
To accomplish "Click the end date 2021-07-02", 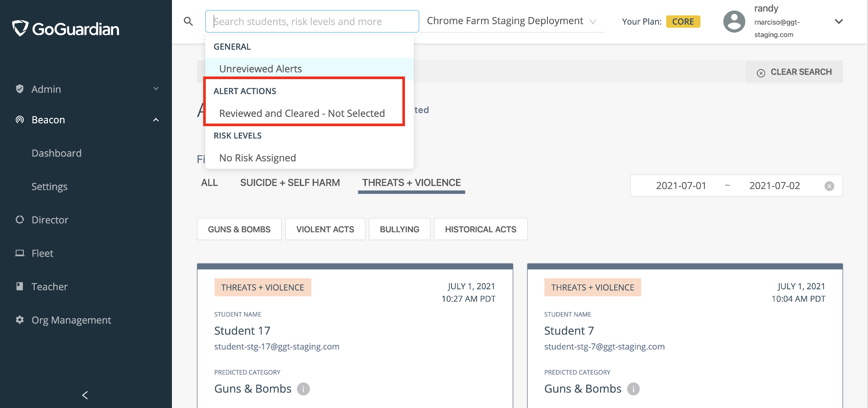I will (x=774, y=186).
